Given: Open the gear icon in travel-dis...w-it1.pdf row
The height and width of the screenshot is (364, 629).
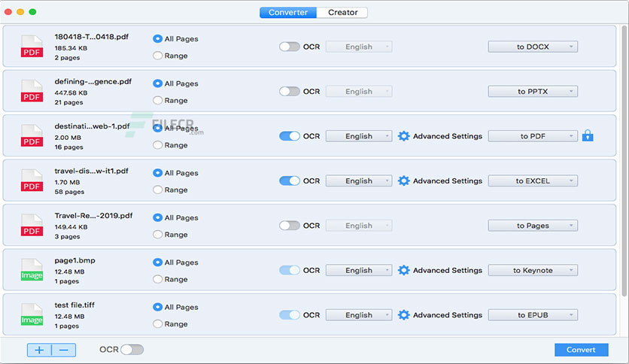Looking at the screenshot, I should click(x=403, y=180).
